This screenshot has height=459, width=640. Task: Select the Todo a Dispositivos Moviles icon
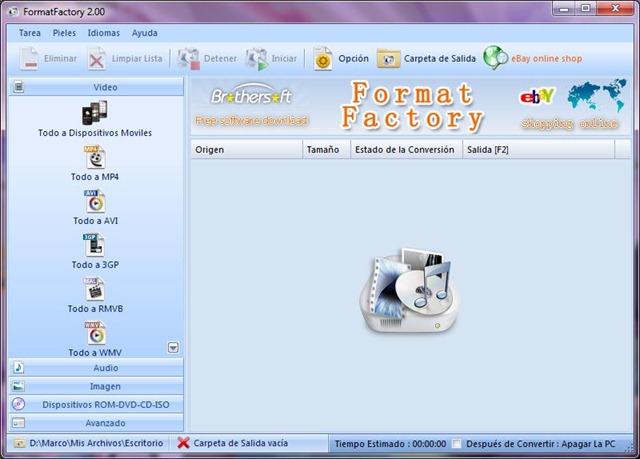coord(95,113)
